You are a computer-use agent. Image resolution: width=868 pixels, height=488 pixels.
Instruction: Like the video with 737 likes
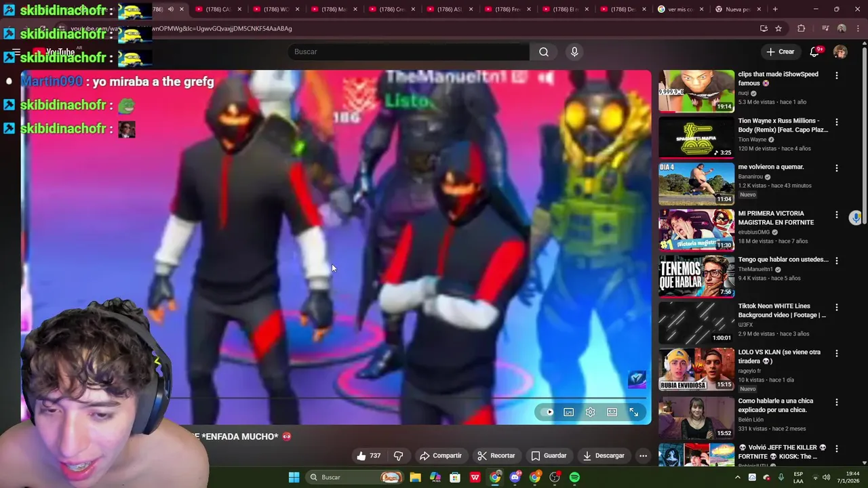[369, 455]
